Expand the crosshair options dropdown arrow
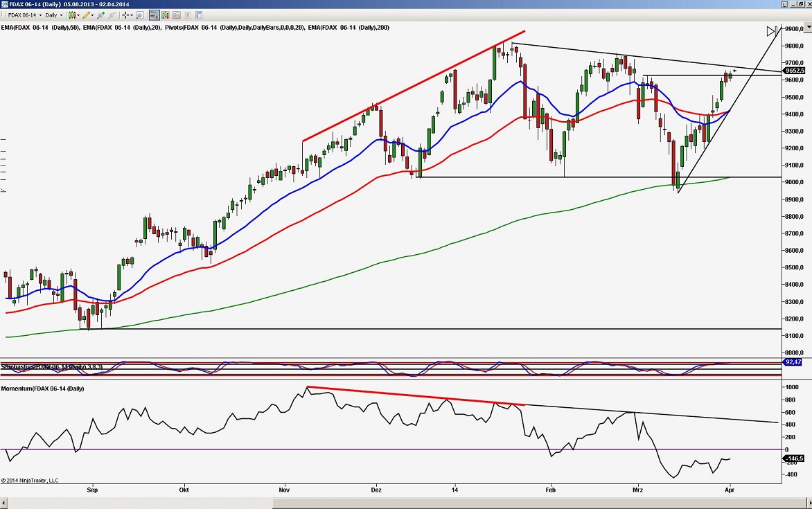This screenshot has width=812, height=509. 132,15
